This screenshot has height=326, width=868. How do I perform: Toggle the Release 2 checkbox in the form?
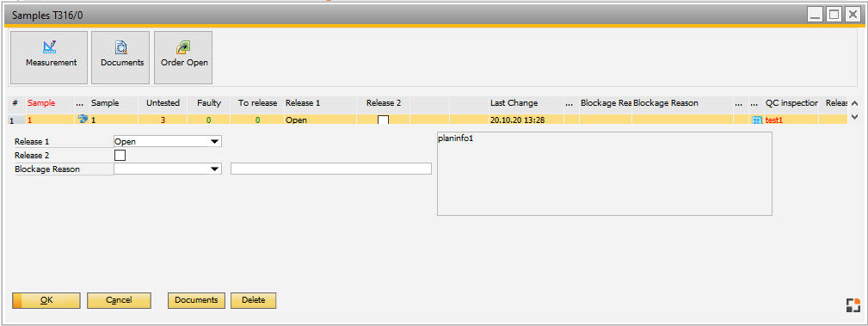[120, 155]
